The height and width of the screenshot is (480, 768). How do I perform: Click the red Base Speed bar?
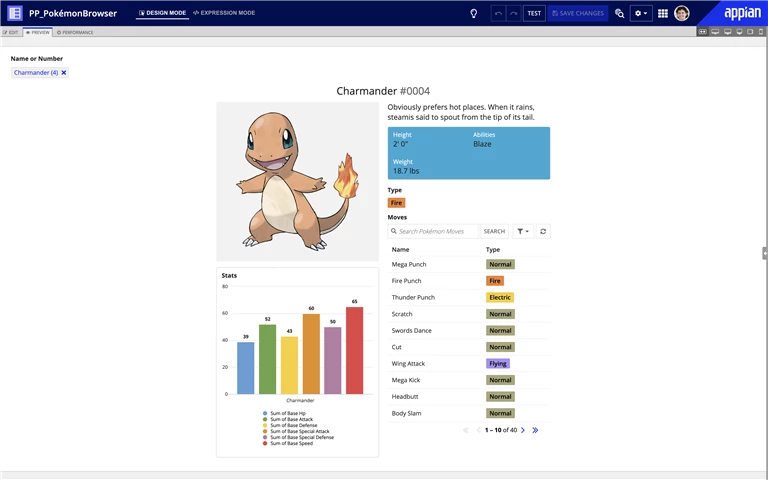pos(354,350)
